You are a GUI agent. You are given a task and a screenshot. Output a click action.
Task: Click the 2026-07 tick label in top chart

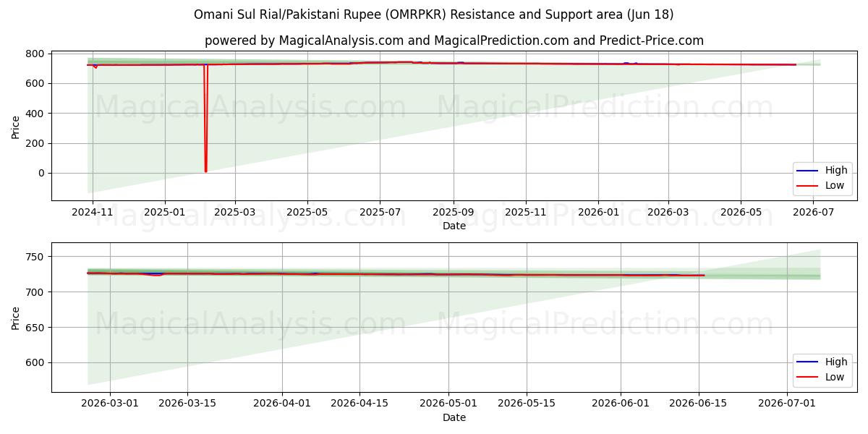coord(814,213)
